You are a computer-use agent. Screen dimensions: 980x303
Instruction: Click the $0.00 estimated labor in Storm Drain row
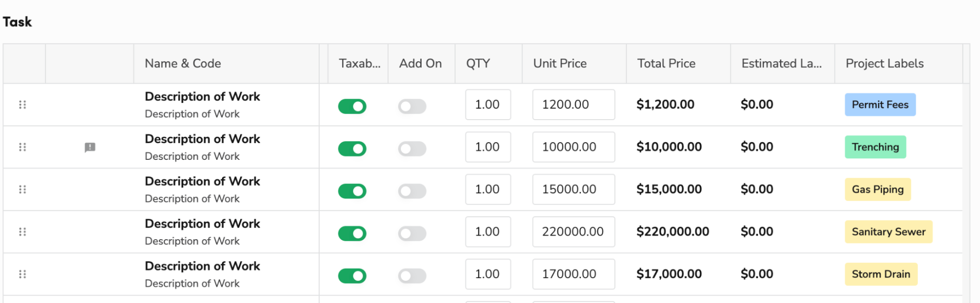pyautogui.click(x=757, y=274)
